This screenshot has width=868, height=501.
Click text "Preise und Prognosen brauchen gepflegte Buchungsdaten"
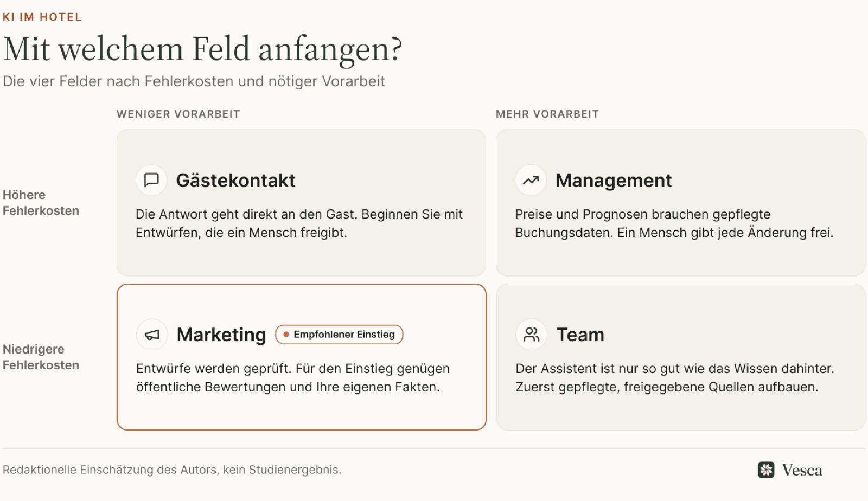point(643,223)
